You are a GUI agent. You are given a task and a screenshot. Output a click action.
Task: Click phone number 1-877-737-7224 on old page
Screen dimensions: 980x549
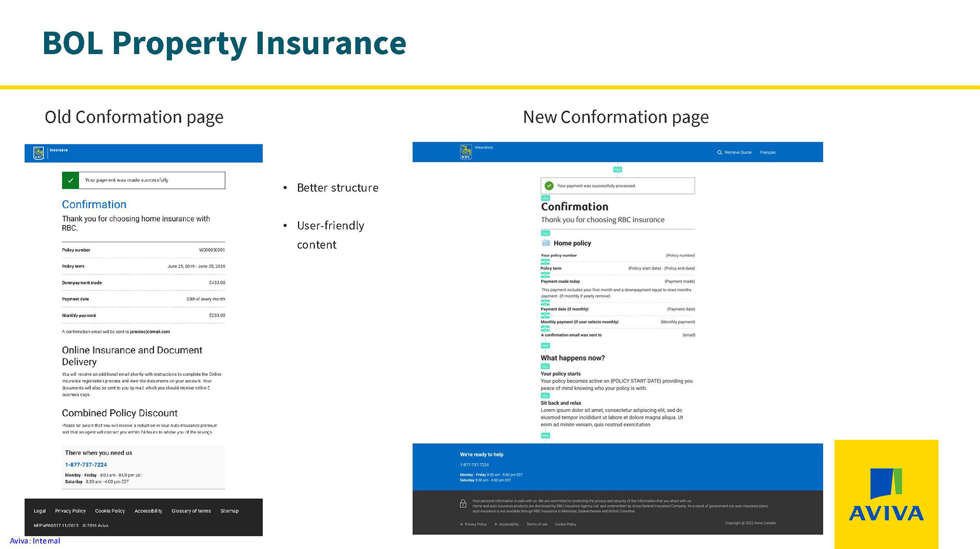[86, 465]
